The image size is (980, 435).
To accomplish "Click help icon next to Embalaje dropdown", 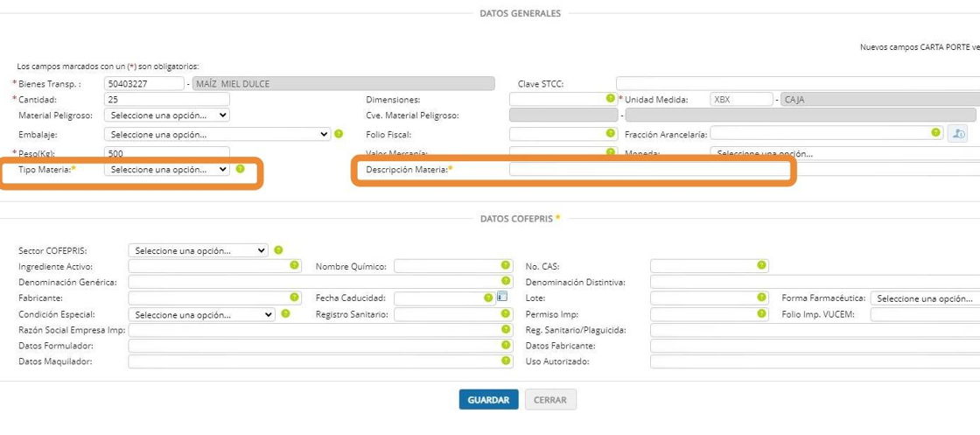I will (339, 134).
